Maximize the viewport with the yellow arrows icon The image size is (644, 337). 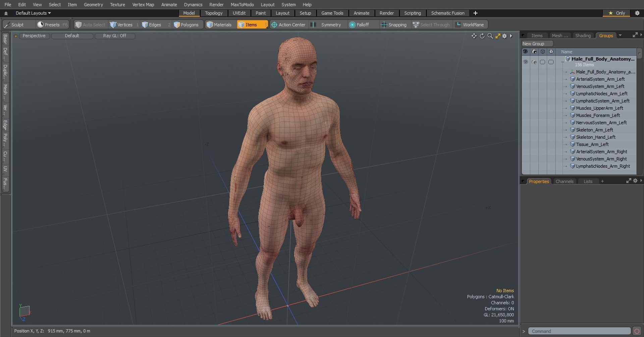498,36
